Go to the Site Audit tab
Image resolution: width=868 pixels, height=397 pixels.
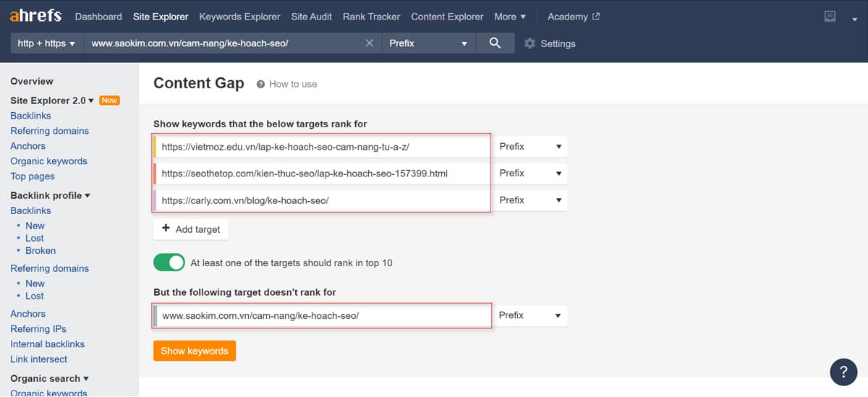(x=311, y=17)
